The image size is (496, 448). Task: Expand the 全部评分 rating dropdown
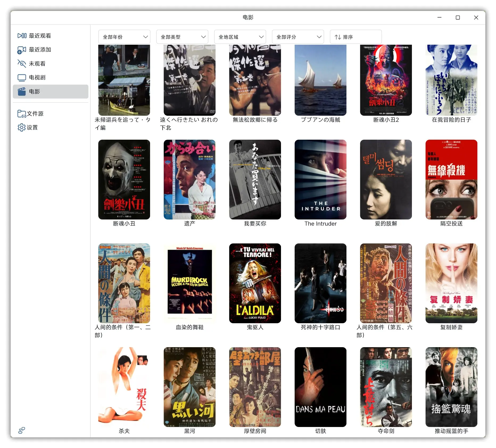pos(298,37)
